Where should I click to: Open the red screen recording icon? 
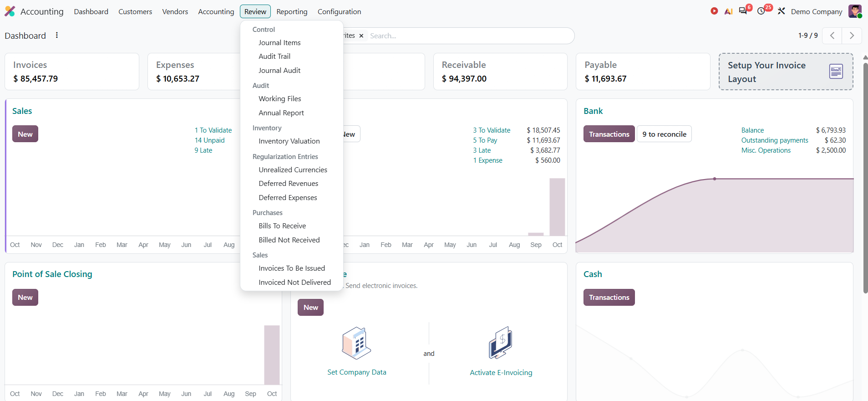(x=714, y=11)
